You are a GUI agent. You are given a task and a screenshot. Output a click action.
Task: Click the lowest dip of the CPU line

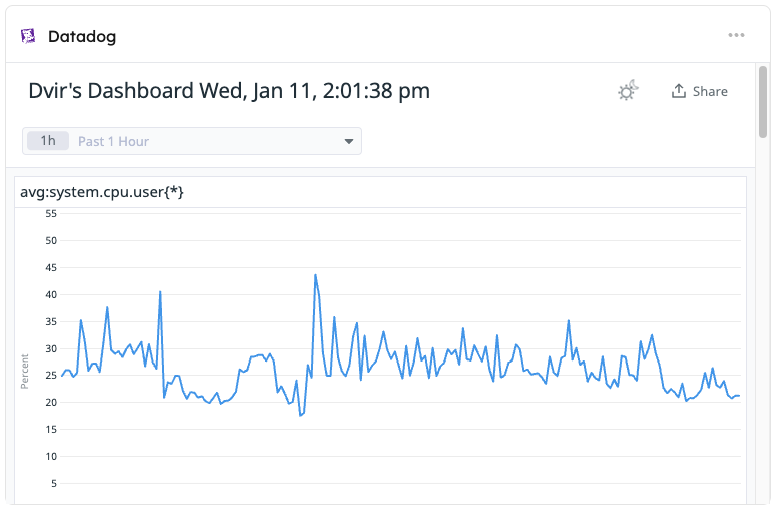click(x=300, y=415)
